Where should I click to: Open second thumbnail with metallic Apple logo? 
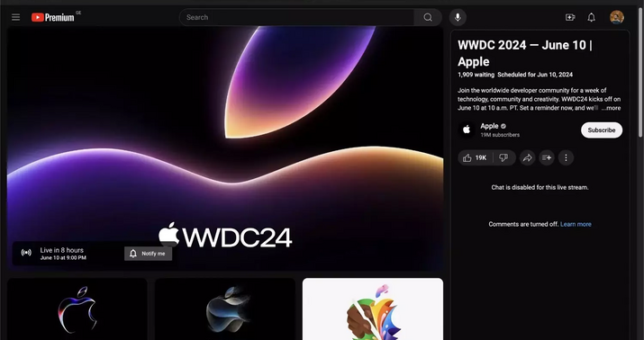coord(225,309)
